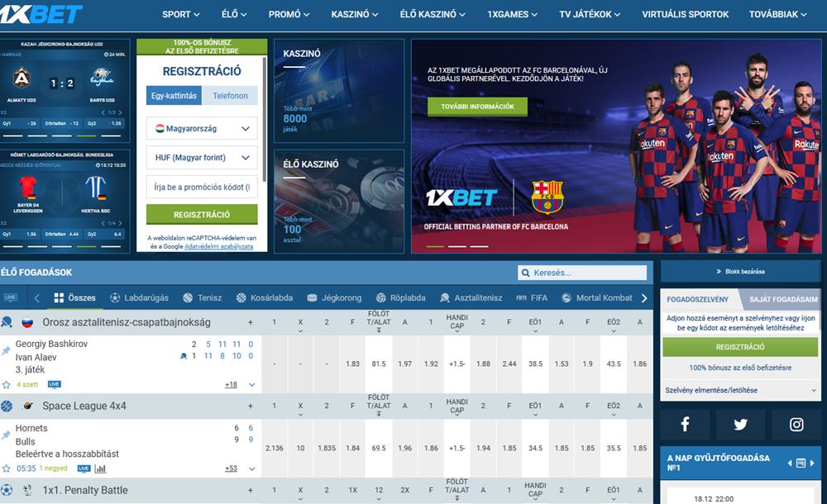Pin the Georgiy Bashkirov match
The height and width of the screenshot is (504, 827).
(7, 350)
